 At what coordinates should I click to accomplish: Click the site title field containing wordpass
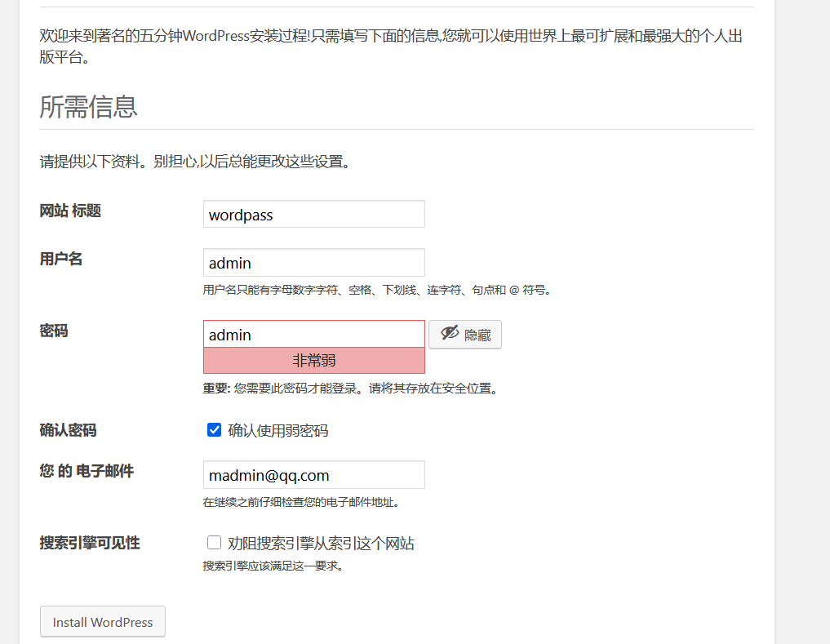pyautogui.click(x=314, y=214)
